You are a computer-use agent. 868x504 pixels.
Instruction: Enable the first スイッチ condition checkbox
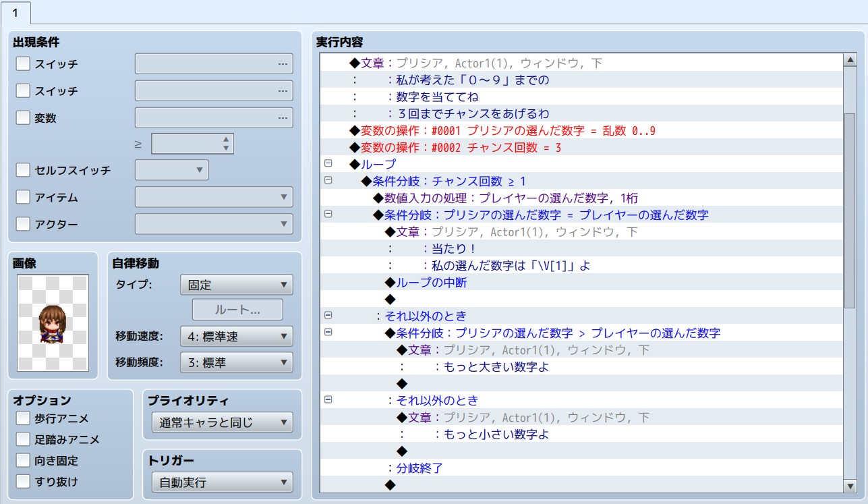(24, 64)
